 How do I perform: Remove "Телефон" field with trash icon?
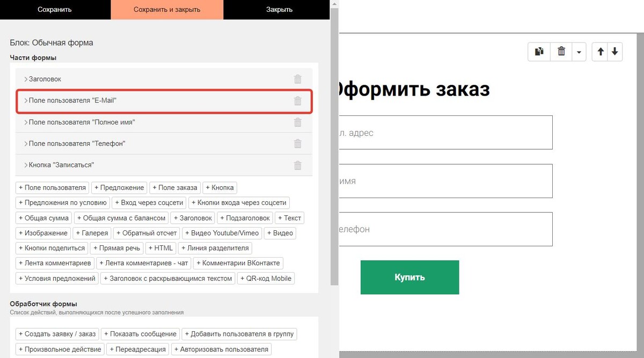298,143
